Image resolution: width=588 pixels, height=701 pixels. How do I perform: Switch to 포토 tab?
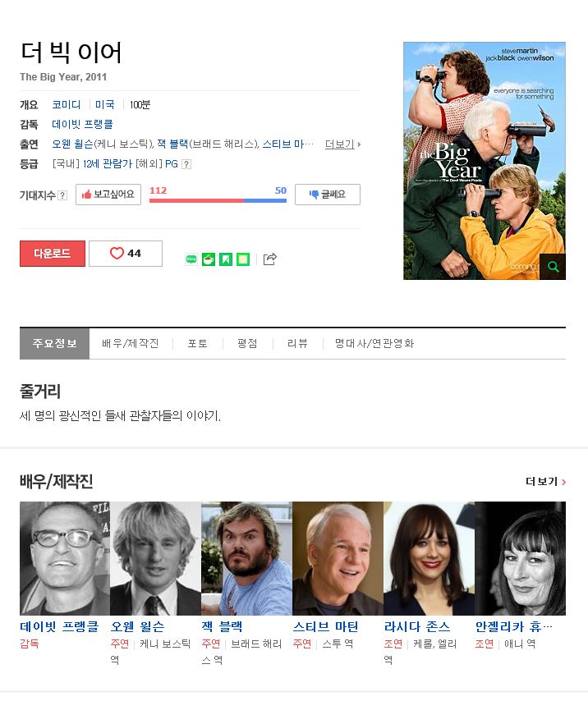click(x=198, y=343)
